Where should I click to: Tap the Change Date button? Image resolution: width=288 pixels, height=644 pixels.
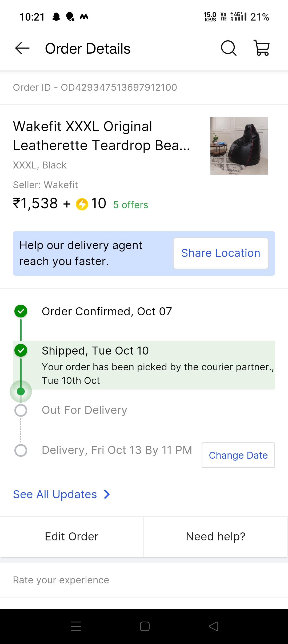coord(238,455)
